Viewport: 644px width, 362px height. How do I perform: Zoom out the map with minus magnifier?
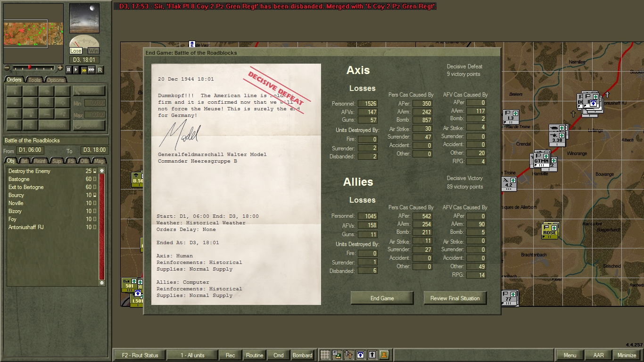coord(7,68)
